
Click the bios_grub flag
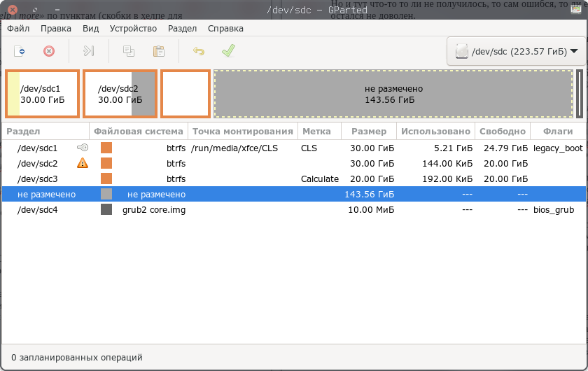click(554, 210)
